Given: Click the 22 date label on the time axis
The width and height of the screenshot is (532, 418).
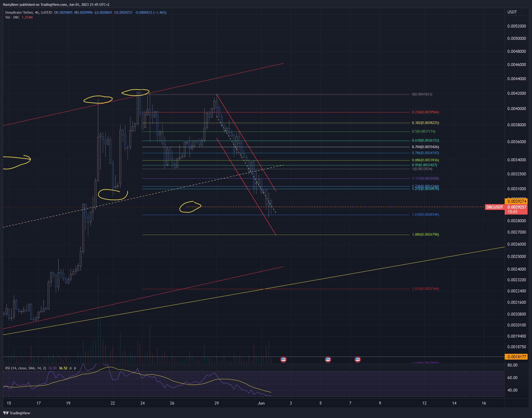Looking at the screenshot, I should (113, 403).
